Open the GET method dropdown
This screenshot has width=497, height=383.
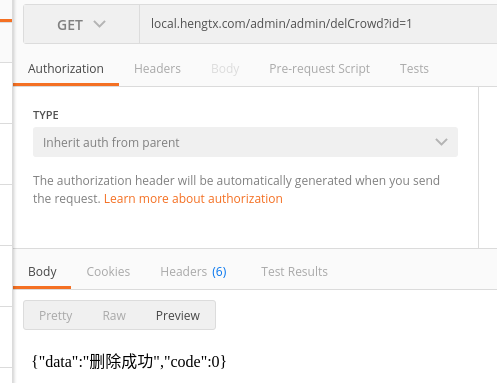(x=81, y=24)
